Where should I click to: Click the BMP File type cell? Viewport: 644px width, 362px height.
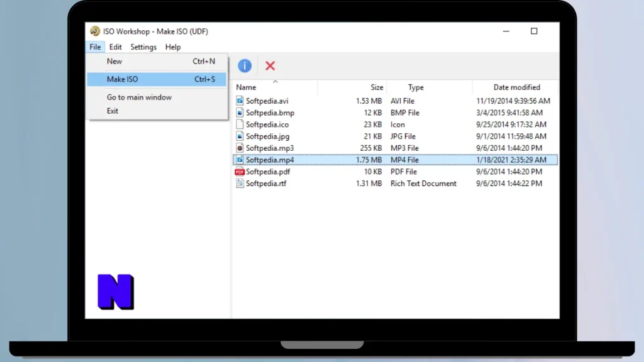click(x=405, y=113)
